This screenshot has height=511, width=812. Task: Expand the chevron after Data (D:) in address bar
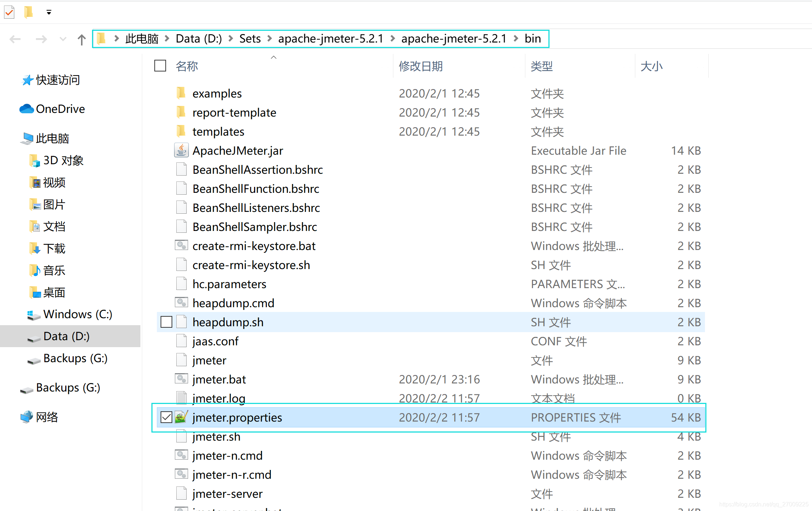click(x=231, y=38)
